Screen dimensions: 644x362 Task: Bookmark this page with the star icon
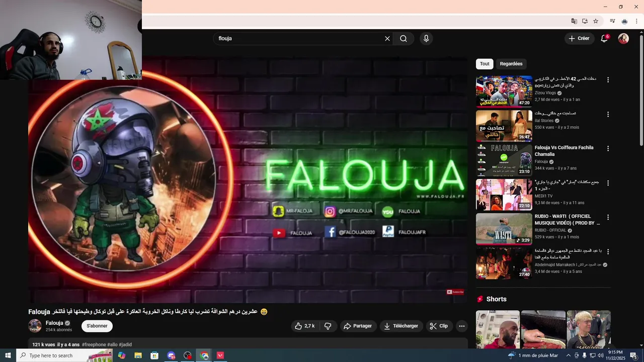[x=596, y=21]
